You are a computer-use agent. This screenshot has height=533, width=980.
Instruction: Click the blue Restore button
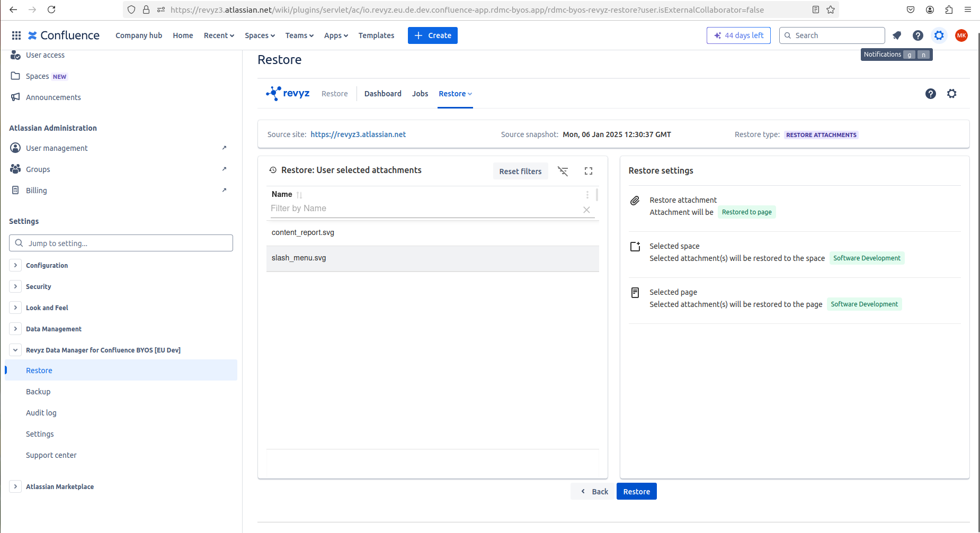637,491
